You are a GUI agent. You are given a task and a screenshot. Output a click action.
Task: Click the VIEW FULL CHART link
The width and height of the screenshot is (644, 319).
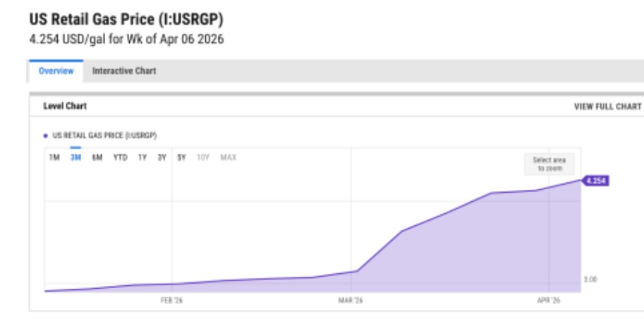[607, 107]
